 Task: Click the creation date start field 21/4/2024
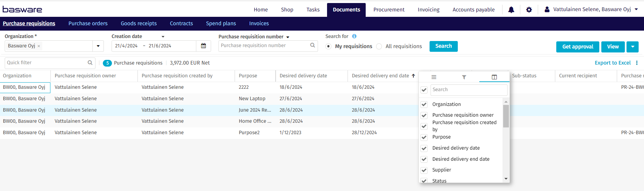[126, 46]
